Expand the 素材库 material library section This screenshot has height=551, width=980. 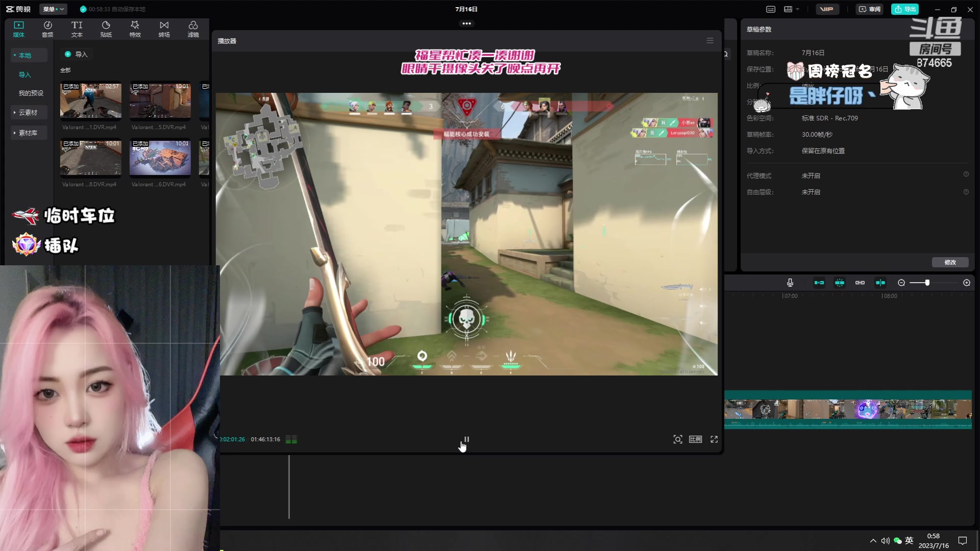[x=29, y=133]
